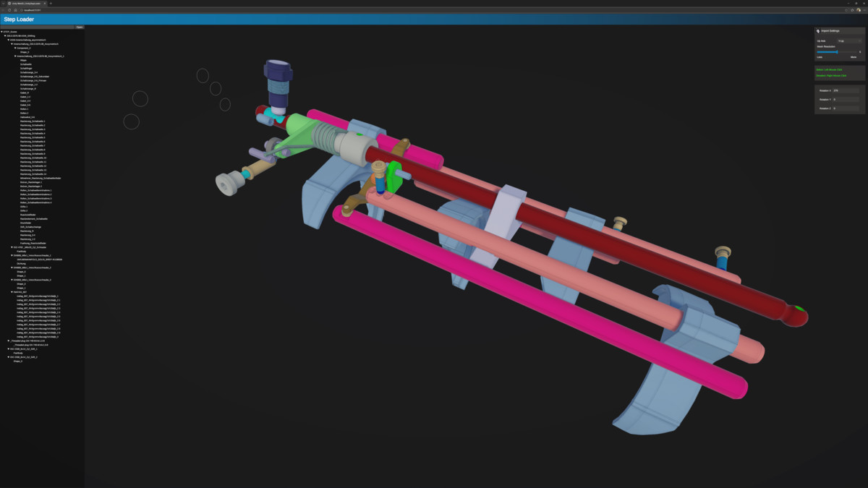The image size is (868, 488).
Task: Select Stifte-2 in the tree
Action: 24,210
